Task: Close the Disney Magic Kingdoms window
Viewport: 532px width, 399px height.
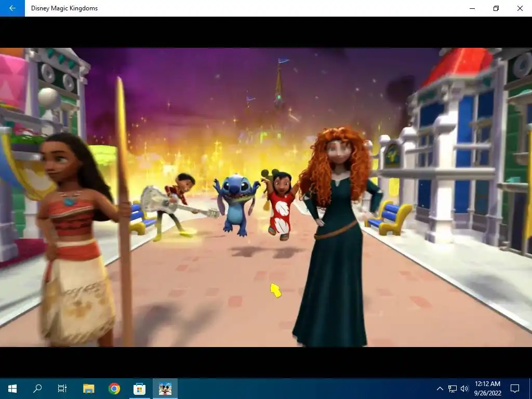Action: tap(520, 8)
